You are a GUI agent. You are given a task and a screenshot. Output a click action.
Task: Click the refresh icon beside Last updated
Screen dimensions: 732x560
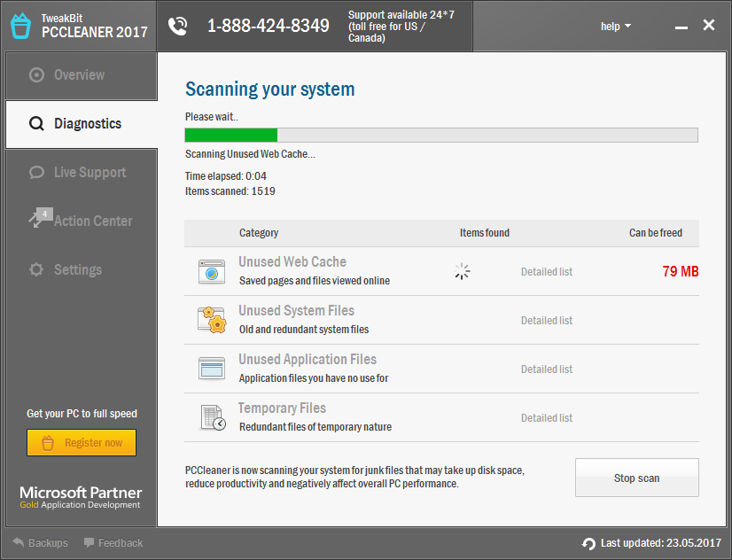[588, 543]
